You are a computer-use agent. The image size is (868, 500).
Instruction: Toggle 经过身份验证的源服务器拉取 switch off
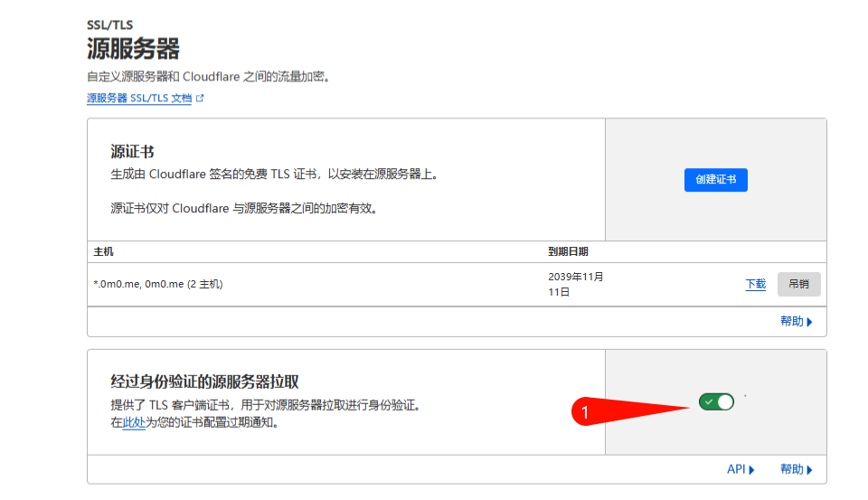point(716,401)
